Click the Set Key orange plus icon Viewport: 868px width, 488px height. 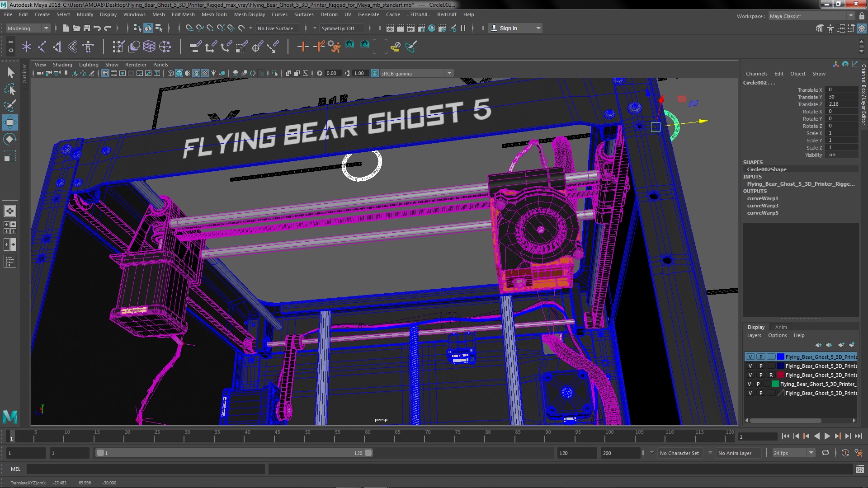(303, 47)
